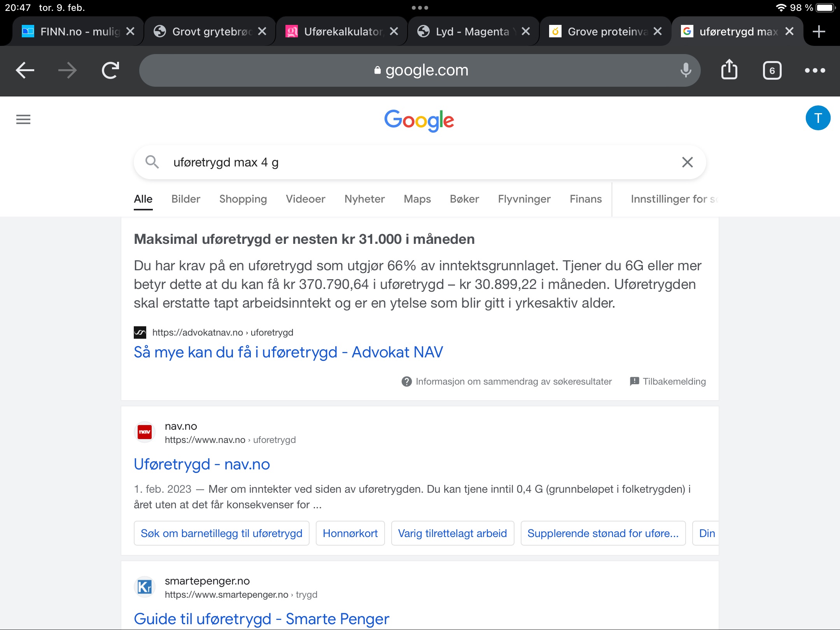
Task: Open Google hamburger menu
Action: 23,119
